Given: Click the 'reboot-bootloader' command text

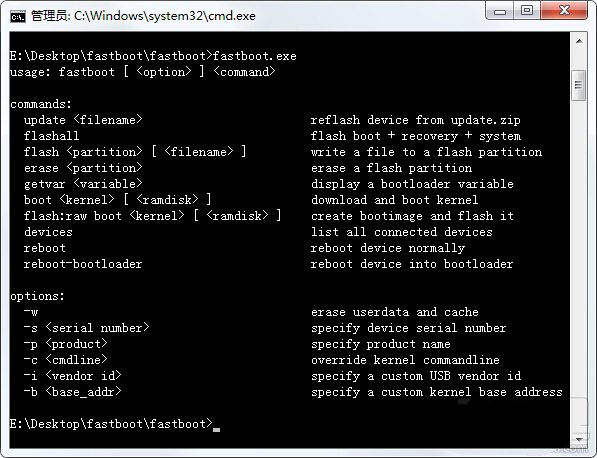Looking at the screenshot, I should 83,264.
